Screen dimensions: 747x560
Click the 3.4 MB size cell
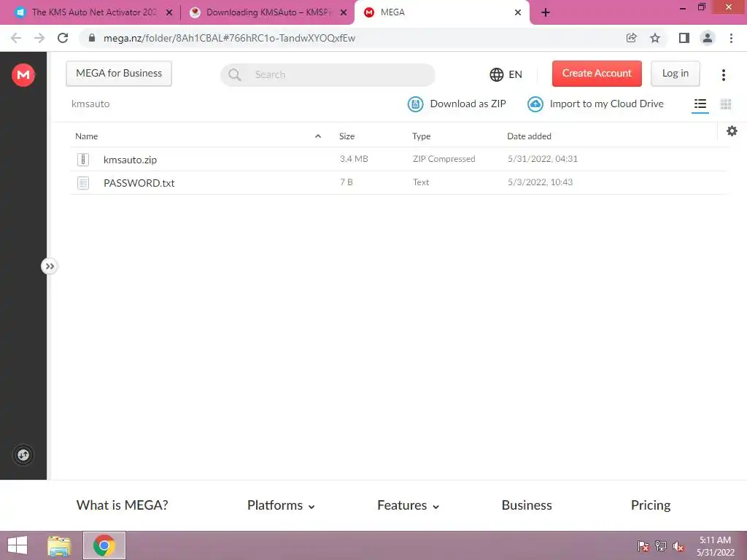point(354,159)
